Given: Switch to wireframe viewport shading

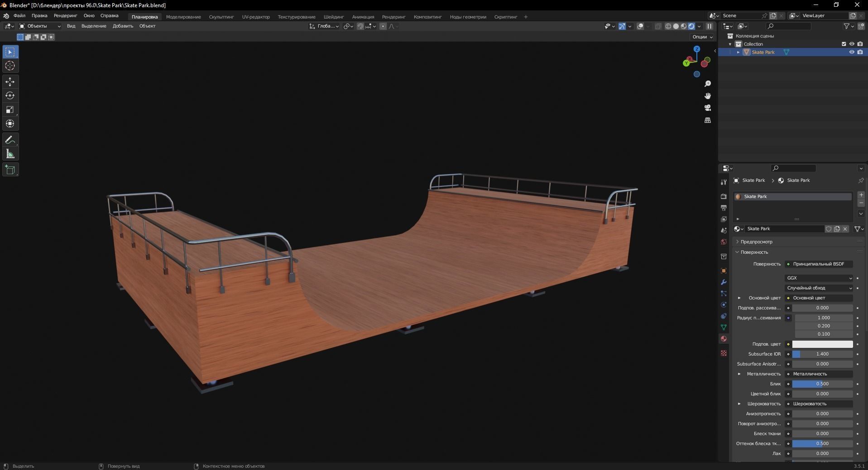Looking at the screenshot, I should point(668,26).
